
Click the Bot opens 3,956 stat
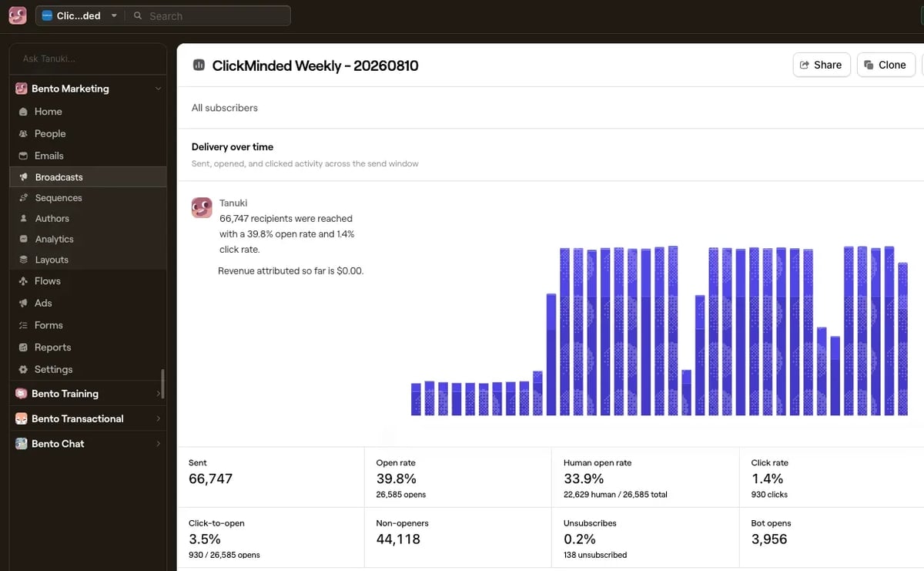coord(832,538)
